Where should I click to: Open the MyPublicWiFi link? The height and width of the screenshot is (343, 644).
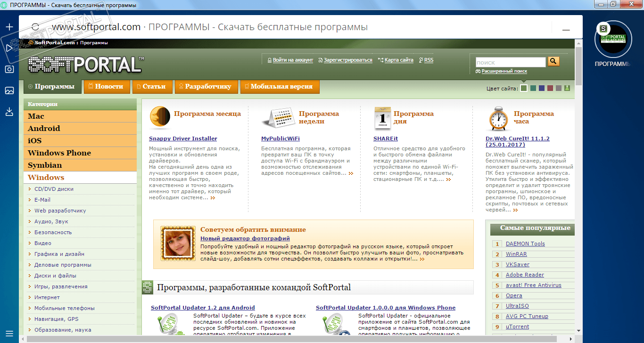[x=281, y=139]
